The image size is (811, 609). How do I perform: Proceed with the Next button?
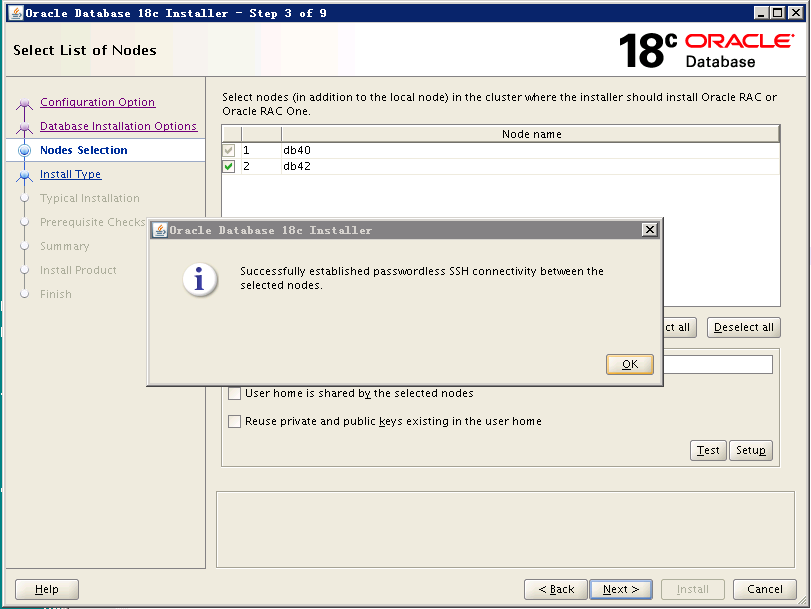click(x=621, y=589)
